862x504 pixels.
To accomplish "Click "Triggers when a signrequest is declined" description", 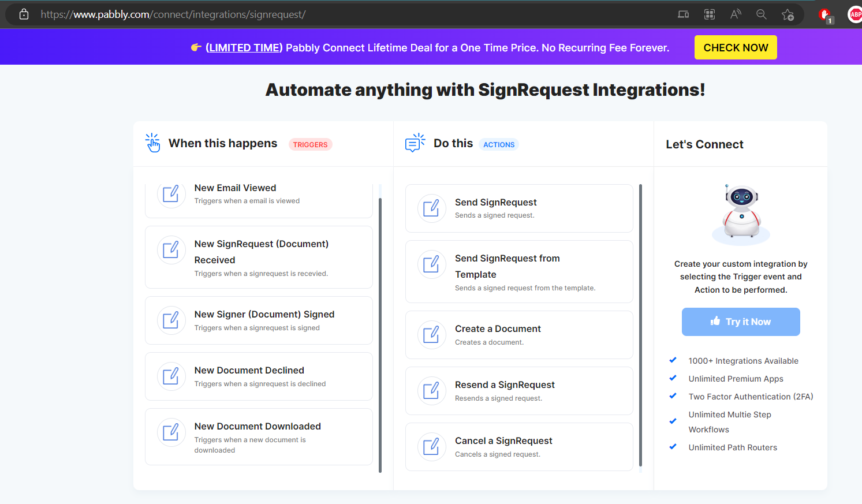I will coord(260,384).
